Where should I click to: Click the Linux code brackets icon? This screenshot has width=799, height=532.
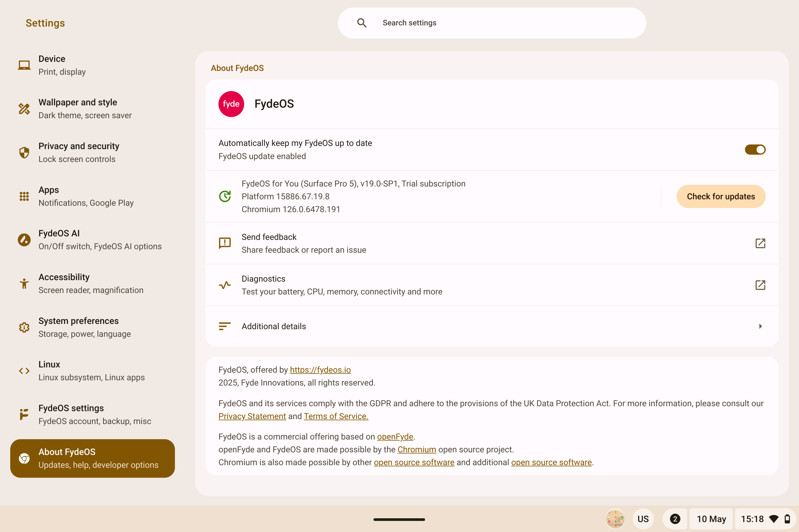(24, 371)
